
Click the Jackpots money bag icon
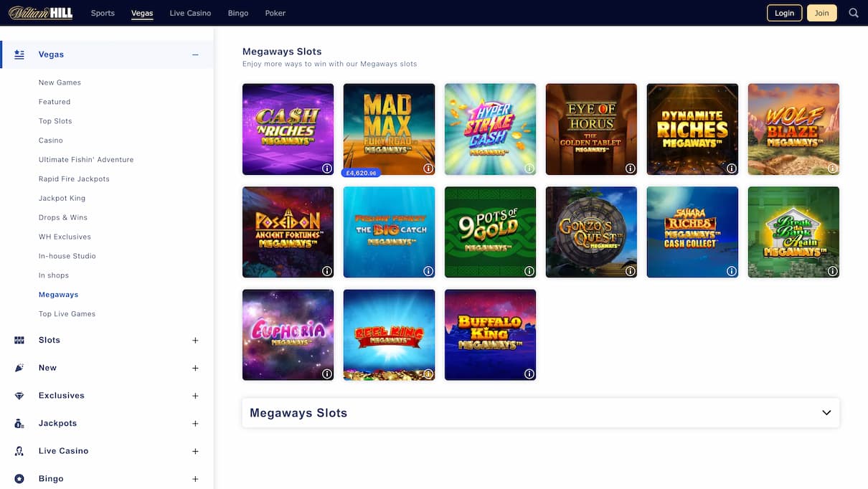(19, 424)
